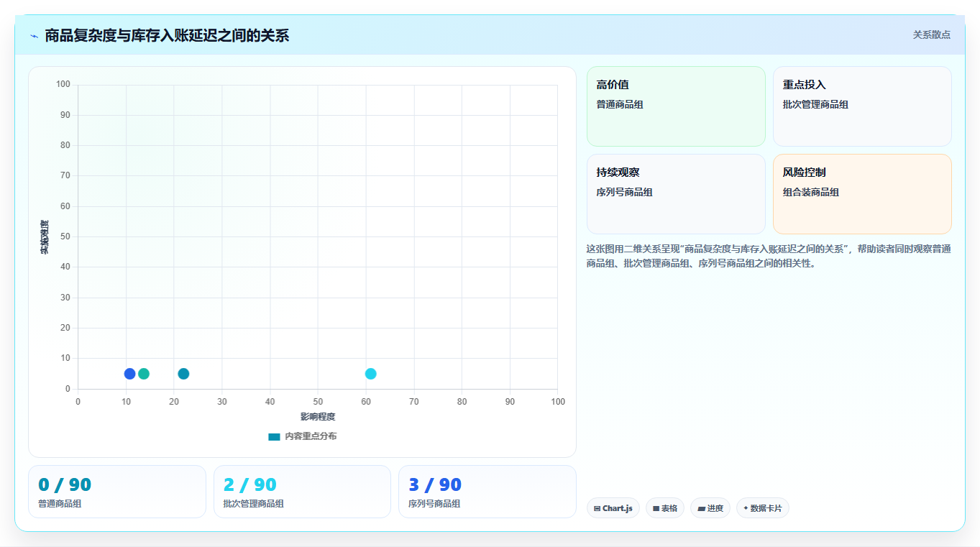Click the 2 / 90 批次管理商品组 stat card
This screenshot has height=547, width=980.
click(302, 492)
